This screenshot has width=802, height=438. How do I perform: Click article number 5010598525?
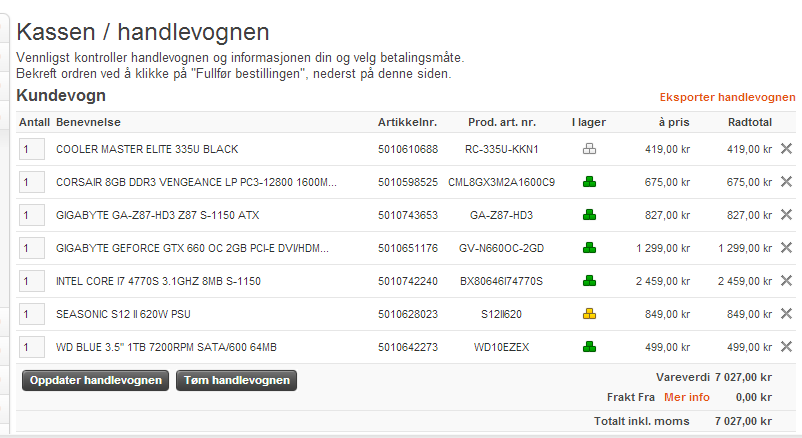(x=408, y=182)
